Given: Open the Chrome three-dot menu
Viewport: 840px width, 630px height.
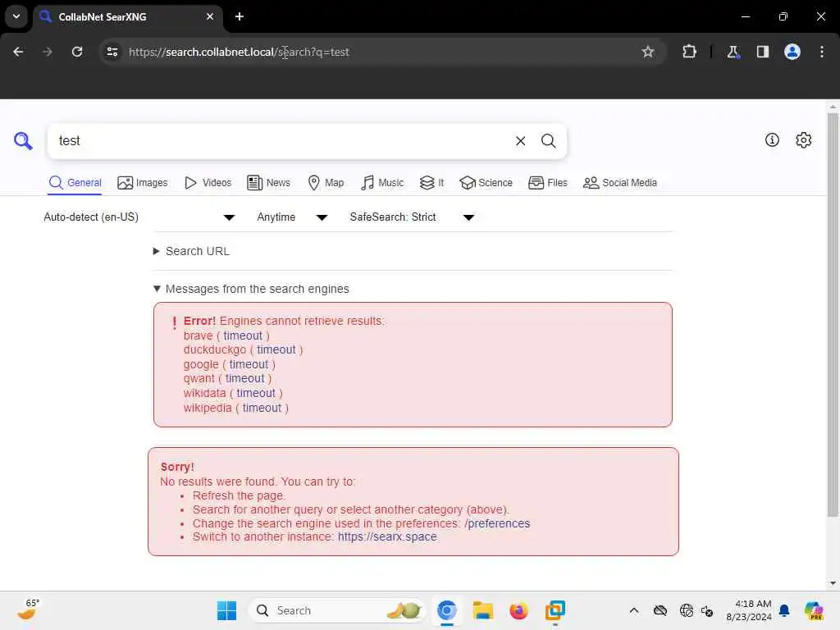Looking at the screenshot, I should [x=822, y=52].
